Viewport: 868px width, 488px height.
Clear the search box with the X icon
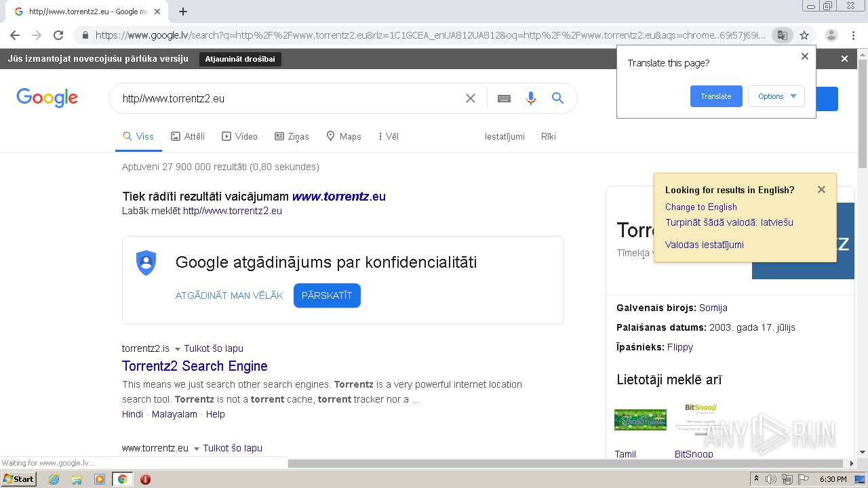471,98
